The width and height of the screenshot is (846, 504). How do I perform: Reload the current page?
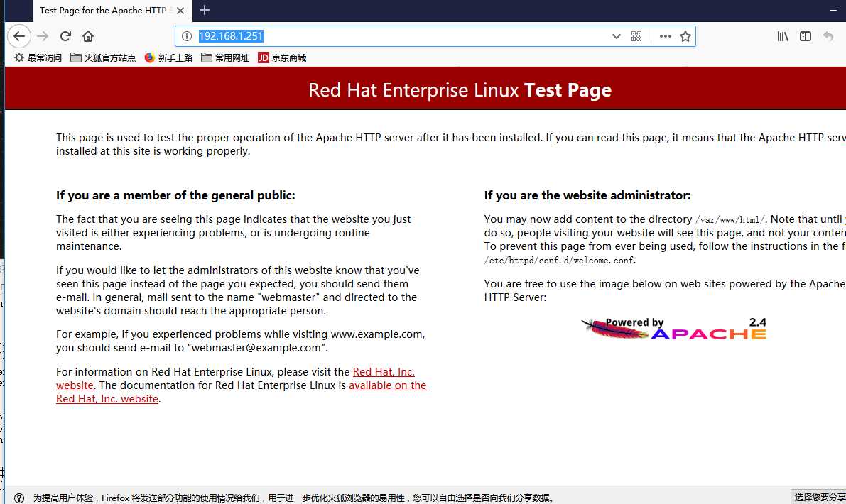click(x=65, y=36)
